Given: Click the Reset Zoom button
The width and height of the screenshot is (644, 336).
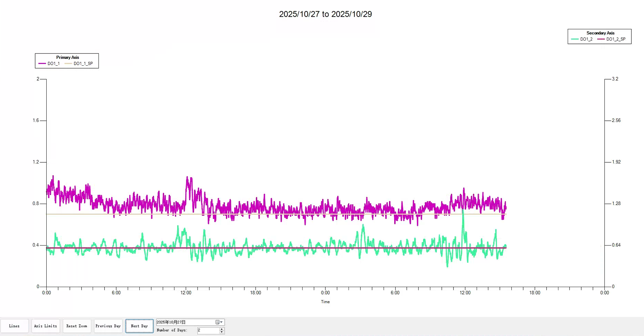Looking at the screenshot, I should click(77, 326).
